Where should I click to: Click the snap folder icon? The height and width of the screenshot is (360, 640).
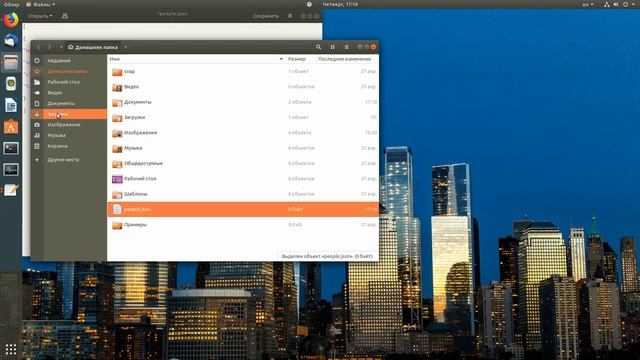point(117,72)
